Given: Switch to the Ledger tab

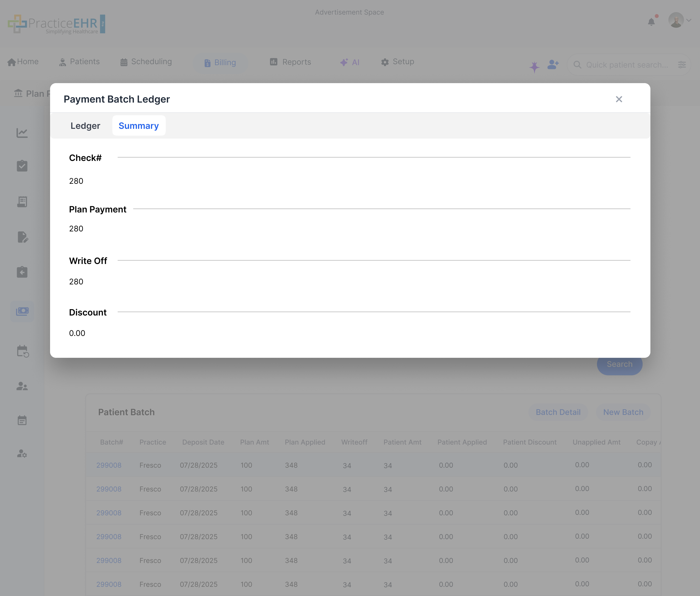Looking at the screenshot, I should click(85, 125).
